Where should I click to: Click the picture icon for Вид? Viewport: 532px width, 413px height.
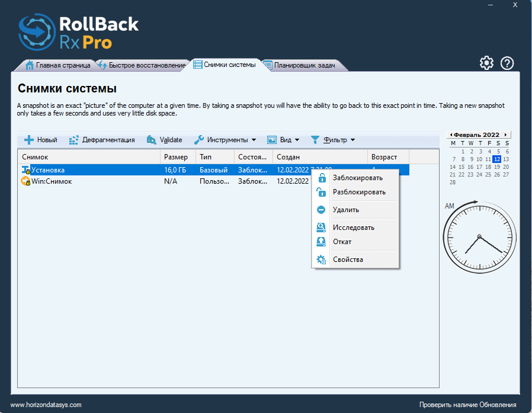272,140
